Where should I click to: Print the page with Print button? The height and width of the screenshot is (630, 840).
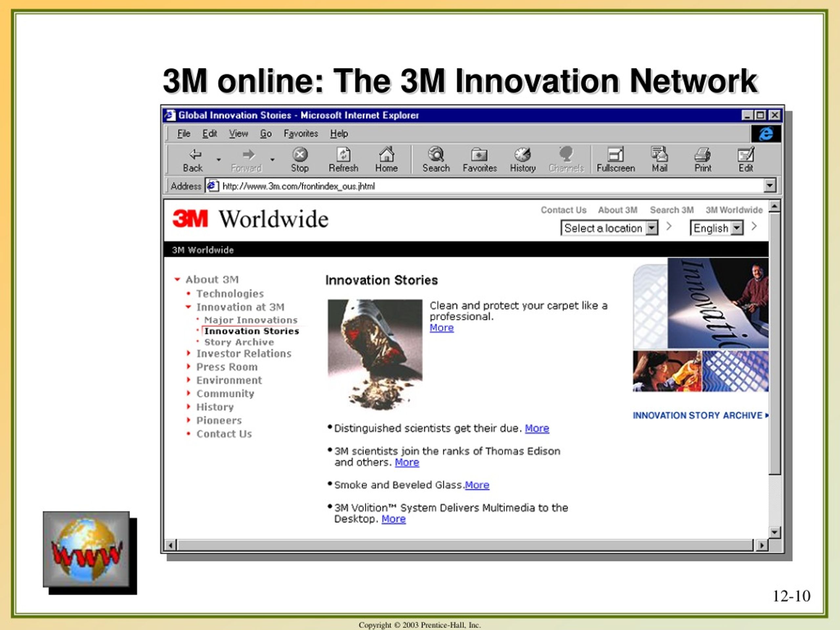coord(703,160)
